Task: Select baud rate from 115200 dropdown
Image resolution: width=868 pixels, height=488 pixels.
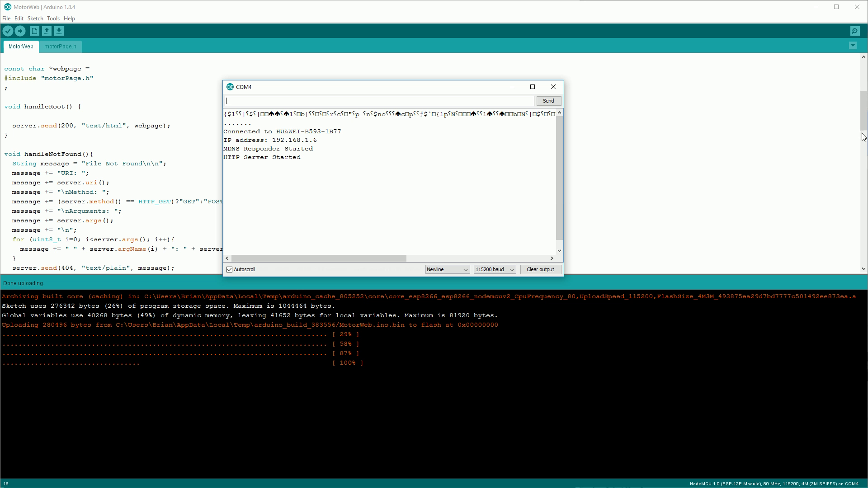Action: (x=494, y=269)
